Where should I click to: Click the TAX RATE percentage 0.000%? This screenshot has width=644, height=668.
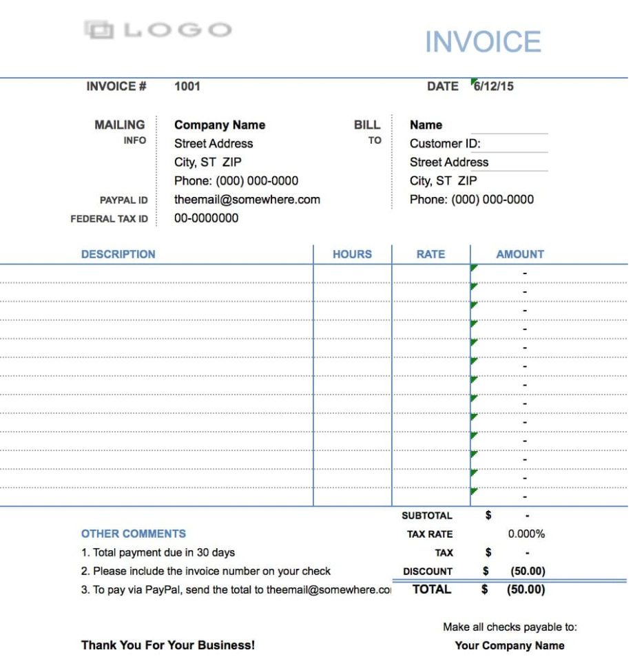tap(527, 534)
